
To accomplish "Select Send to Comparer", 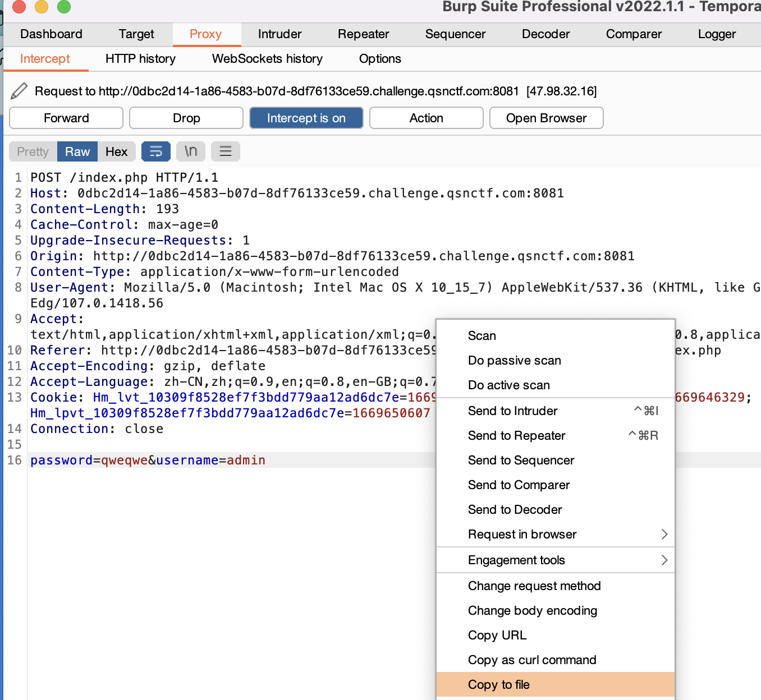I will click(x=556, y=485).
